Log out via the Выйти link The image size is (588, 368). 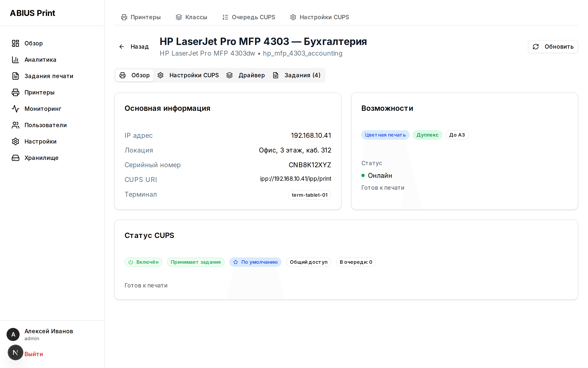[34, 354]
